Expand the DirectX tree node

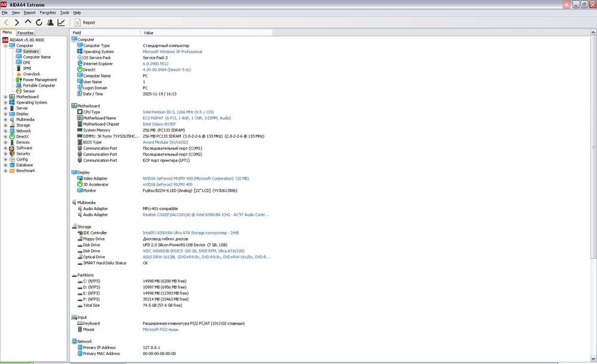[x=5, y=137]
